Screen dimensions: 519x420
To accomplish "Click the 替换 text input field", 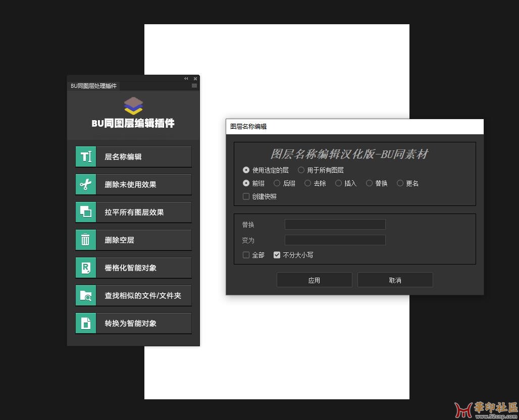I will 335,225.
